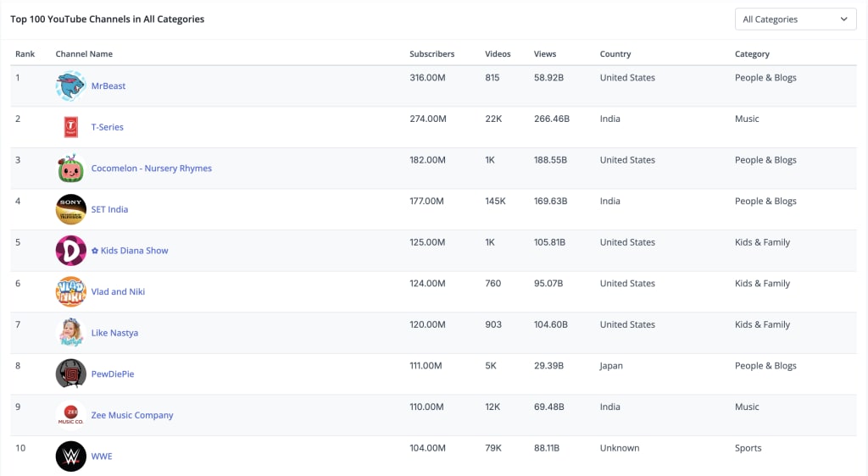Click the Vlad and Niki avatar
The height and width of the screenshot is (476, 868).
point(71,291)
